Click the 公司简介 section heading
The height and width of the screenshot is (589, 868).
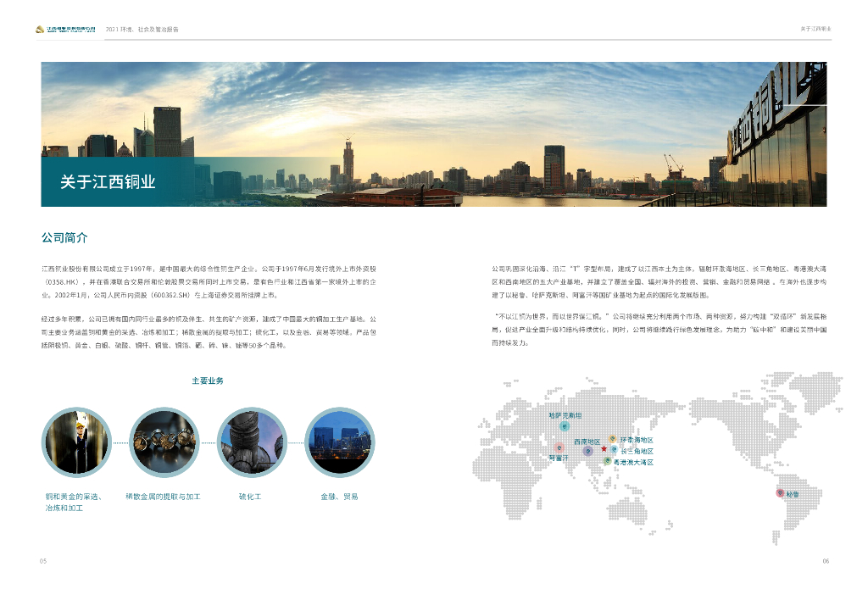click(64, 237)
